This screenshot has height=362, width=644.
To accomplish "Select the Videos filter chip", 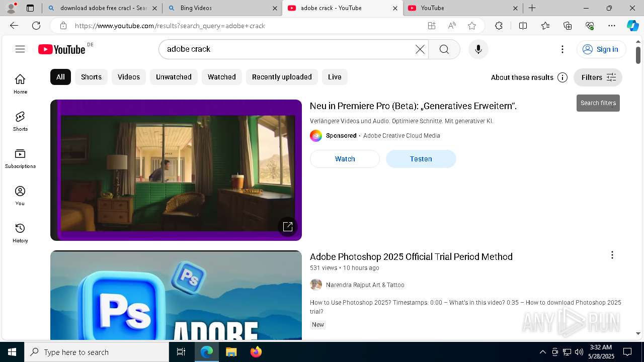I will [x=129, y=77].
